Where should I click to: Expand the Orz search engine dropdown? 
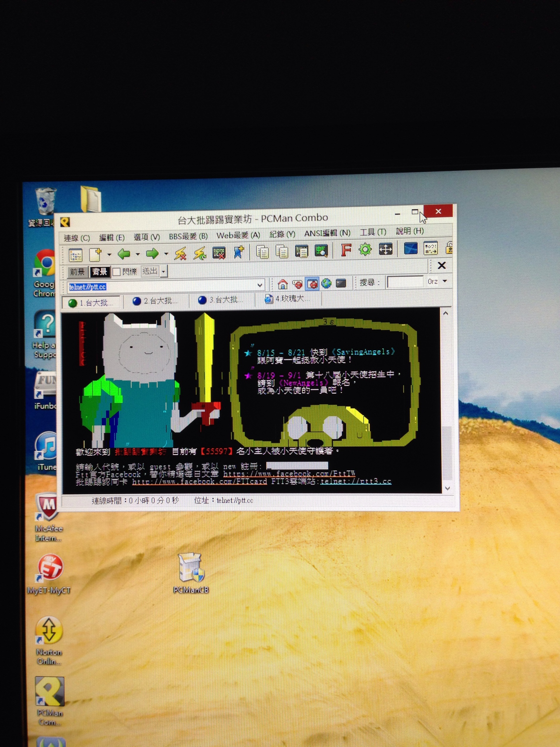pyautogui.click(x=444, y=281)
